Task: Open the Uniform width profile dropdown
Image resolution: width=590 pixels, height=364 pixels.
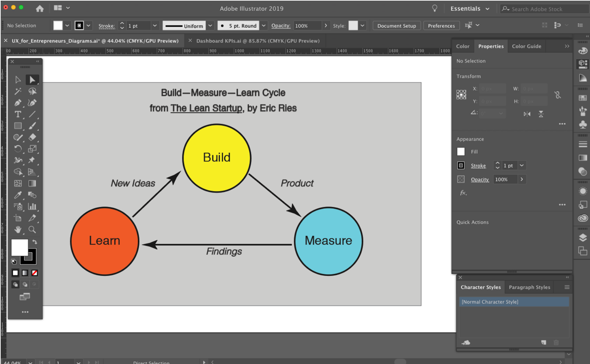Action: pos(210,25)
